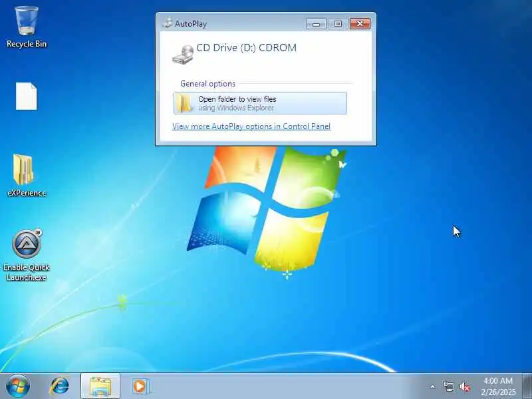Maximize the AutoPlay window

point(338,23)
